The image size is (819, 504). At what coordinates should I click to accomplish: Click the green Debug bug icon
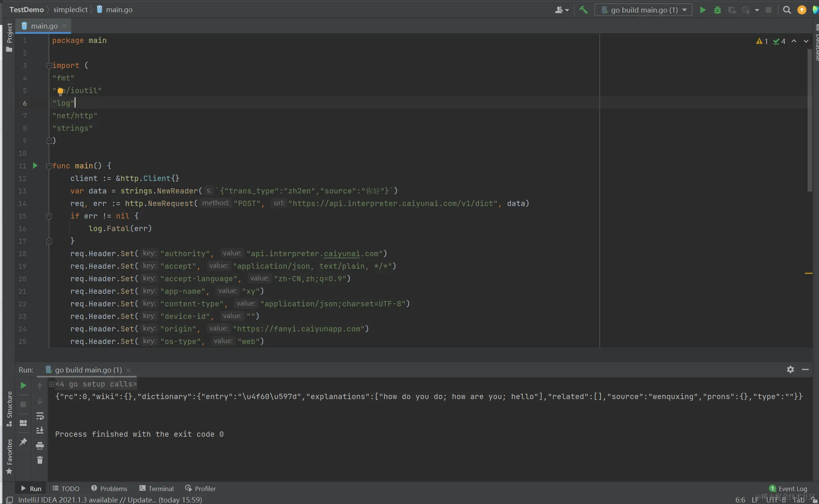coord(717,10)
